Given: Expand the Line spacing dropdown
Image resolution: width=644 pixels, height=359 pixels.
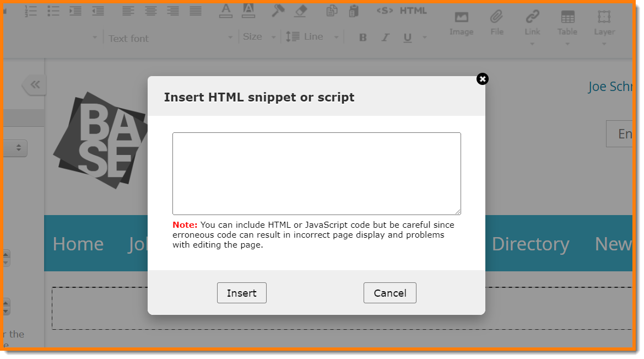Looking at the screenshot, I should [x=312, y=37].
